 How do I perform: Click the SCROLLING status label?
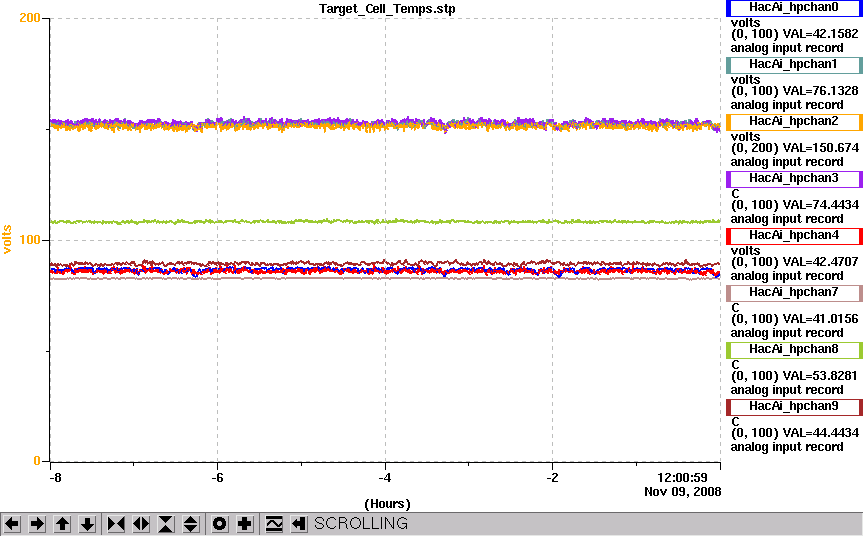[361, 523]
